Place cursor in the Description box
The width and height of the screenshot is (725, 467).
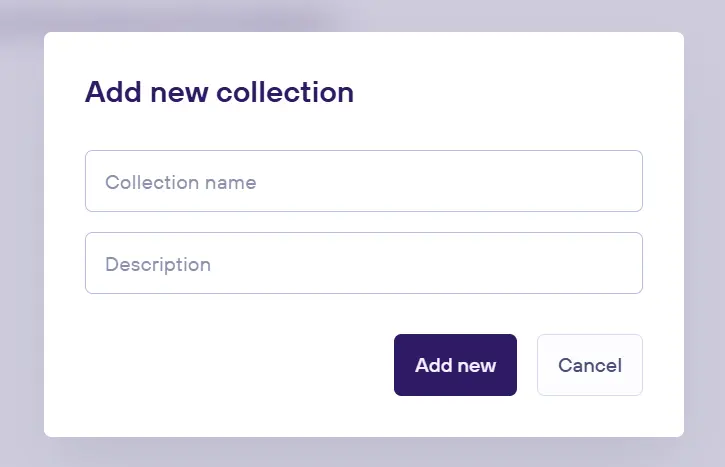pos(363,263)
